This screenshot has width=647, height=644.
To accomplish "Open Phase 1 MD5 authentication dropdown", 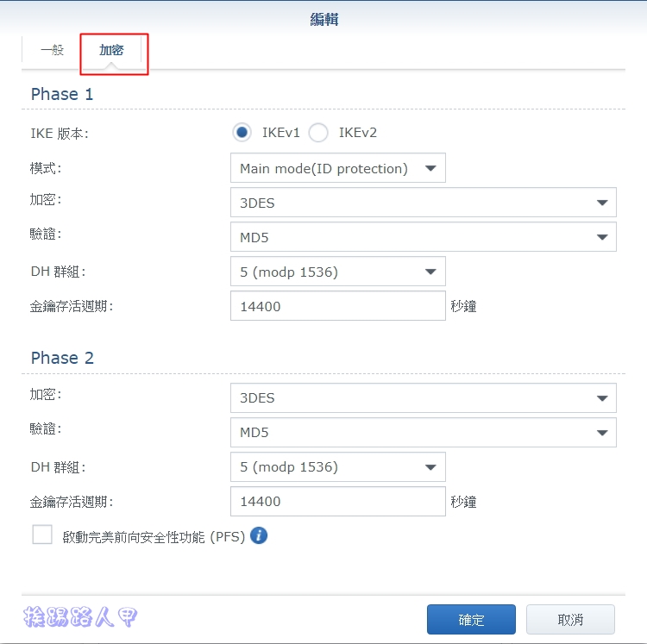I will coord(424,237).
